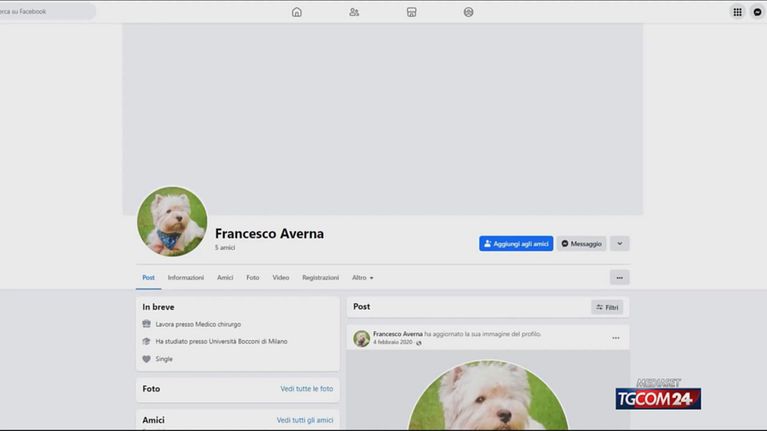Open Marketplace icon in top bar
The width and height of the screenshot is (767, 431).
click(411, 12)
